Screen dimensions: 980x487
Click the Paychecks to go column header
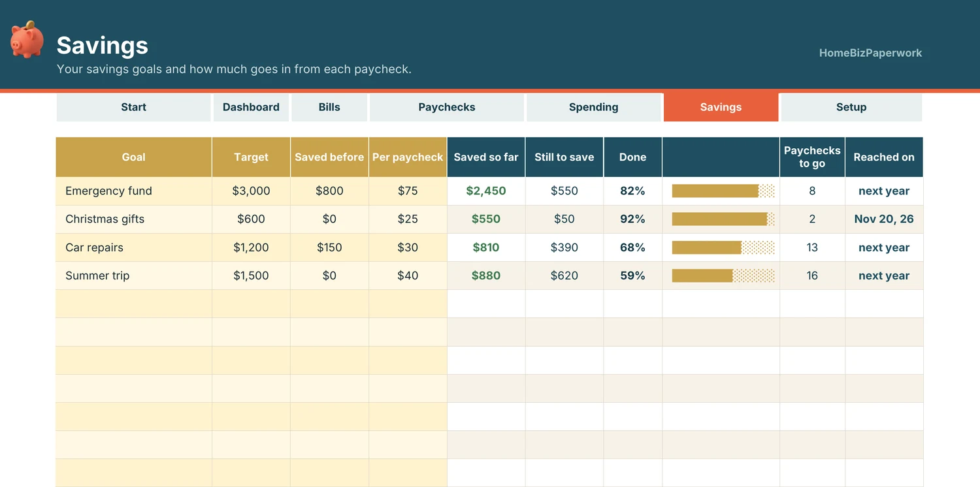(812, 157)
